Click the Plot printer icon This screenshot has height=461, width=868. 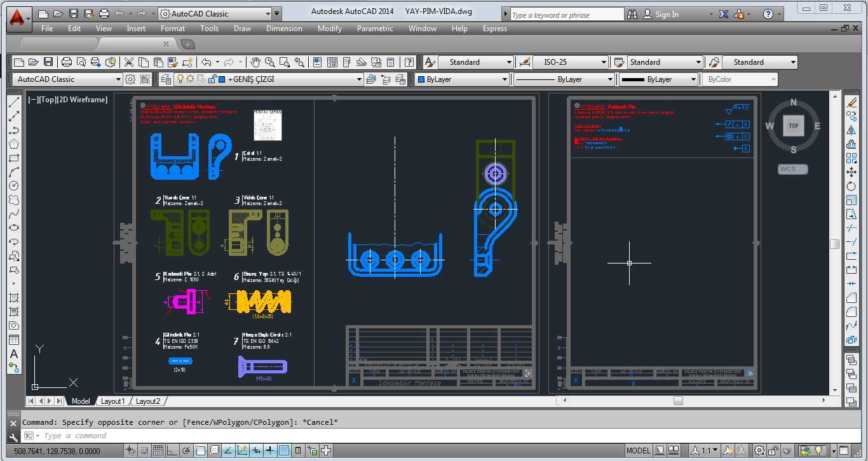coord(67,62)
